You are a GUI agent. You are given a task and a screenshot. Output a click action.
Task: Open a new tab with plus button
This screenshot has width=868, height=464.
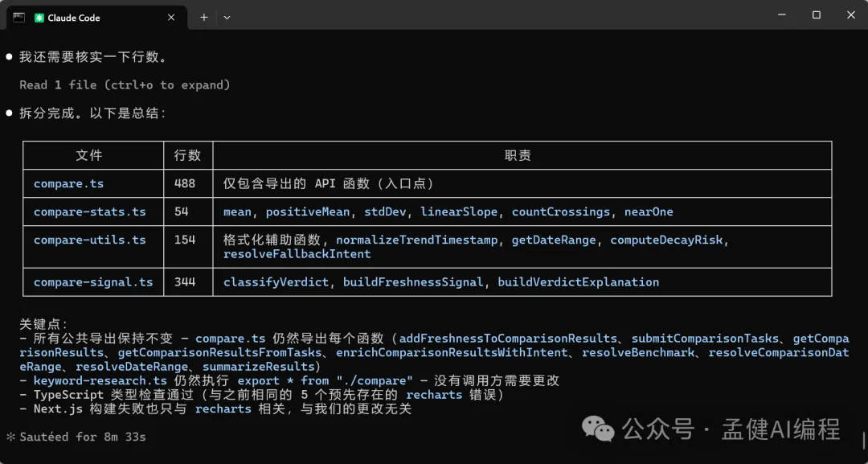coord(204,17)
